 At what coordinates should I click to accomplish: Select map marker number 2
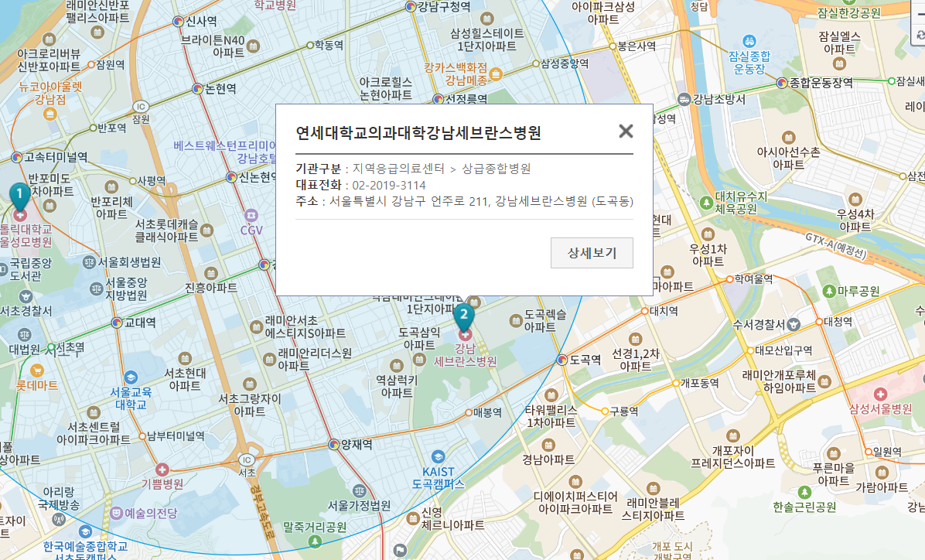[x=464, y=318]
